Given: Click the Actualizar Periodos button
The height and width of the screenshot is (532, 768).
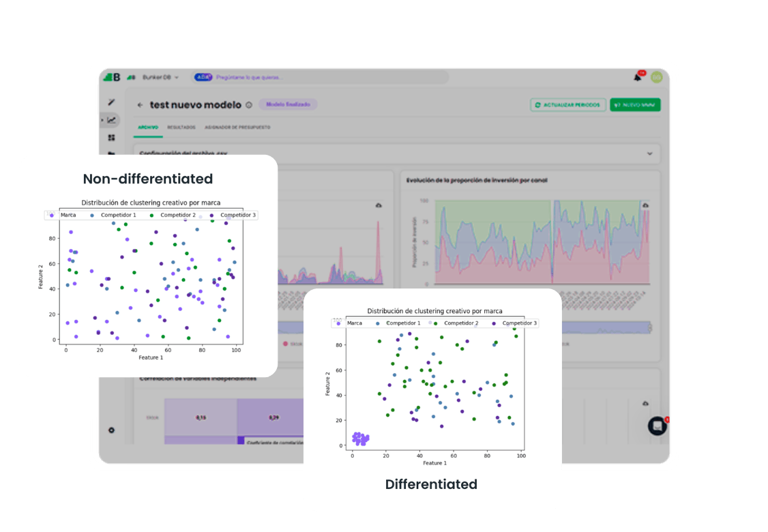Looking at the screenshot, I should [568, 105].
